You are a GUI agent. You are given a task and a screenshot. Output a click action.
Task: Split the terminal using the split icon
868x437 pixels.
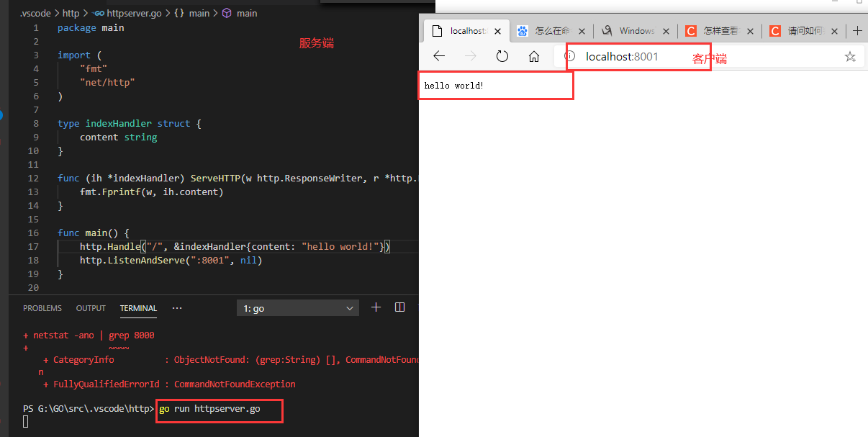click(399, 307)
